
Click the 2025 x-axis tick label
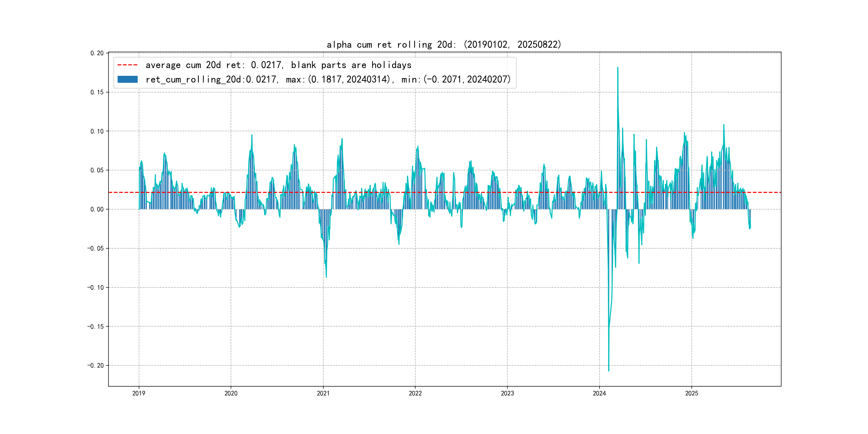tap(691, 393)
